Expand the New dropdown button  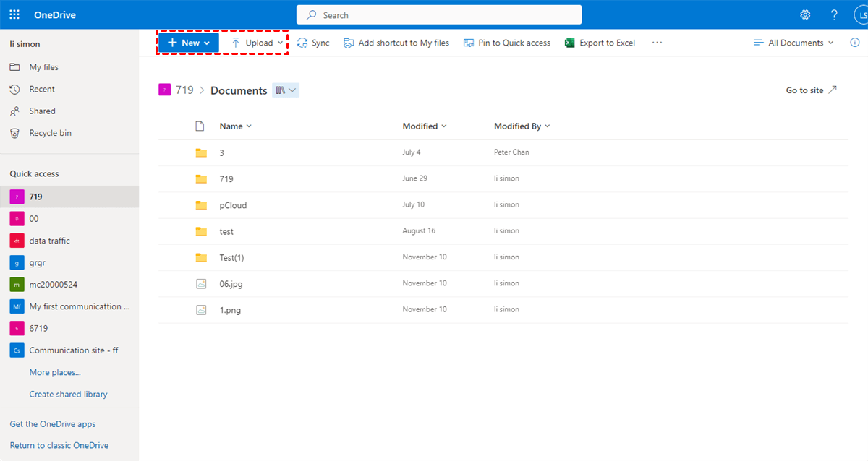(x=189, y=43)
